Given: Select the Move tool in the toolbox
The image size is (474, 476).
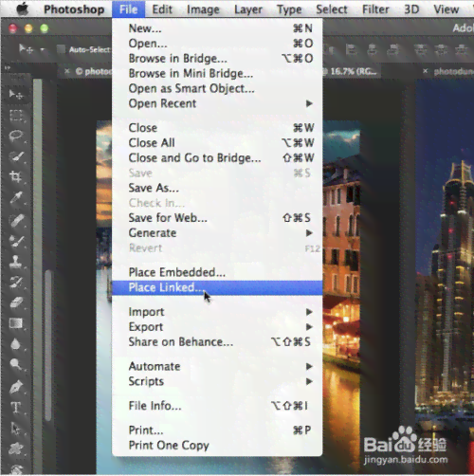Looking at the screenshot, I should click(16, 94).
